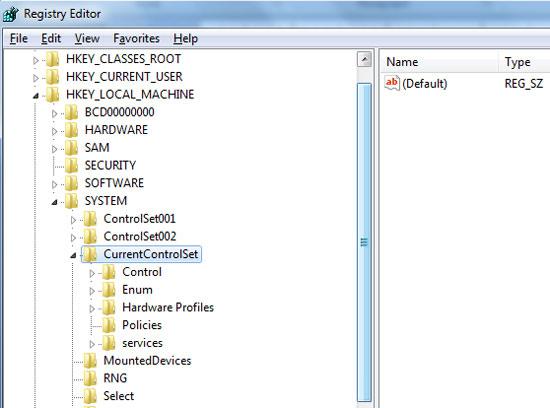The height and width of the screenshot is (408, 550).
Task: Expand the BCD00000000 key arrow
Action: coord(54,113)
